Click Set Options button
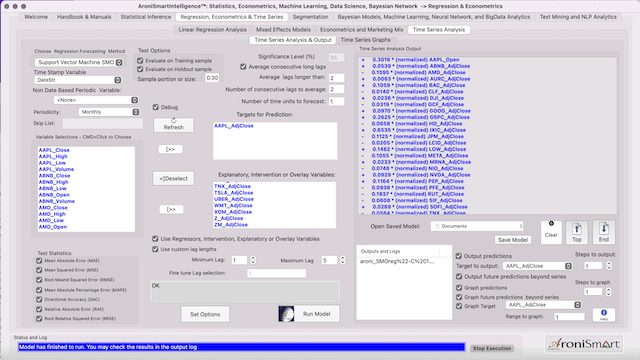640x360 pixels. coord(205,314)
